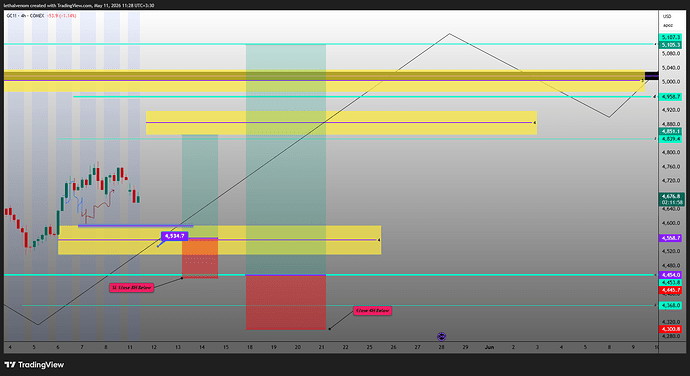
Task: Click the Jun label on the time axis
Action: 489,347
